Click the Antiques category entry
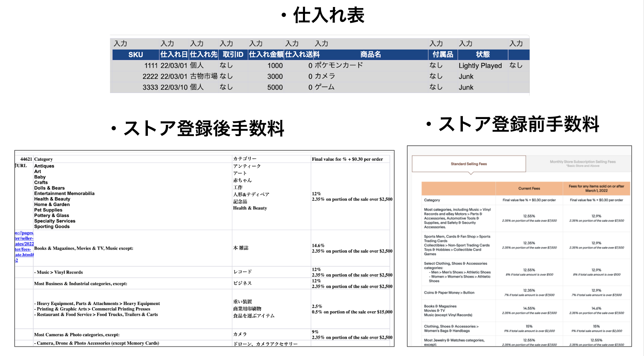Viewport: 644px width, 356px height. tap(44, 166)
